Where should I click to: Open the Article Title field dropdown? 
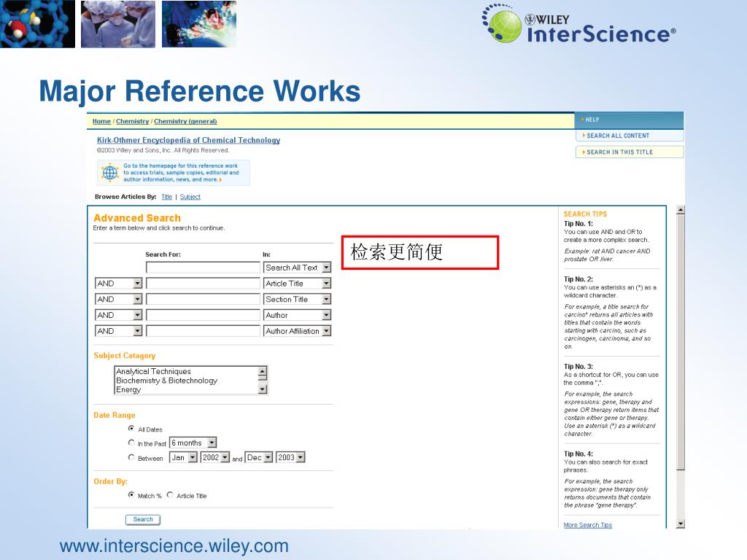tap(298, 284)
